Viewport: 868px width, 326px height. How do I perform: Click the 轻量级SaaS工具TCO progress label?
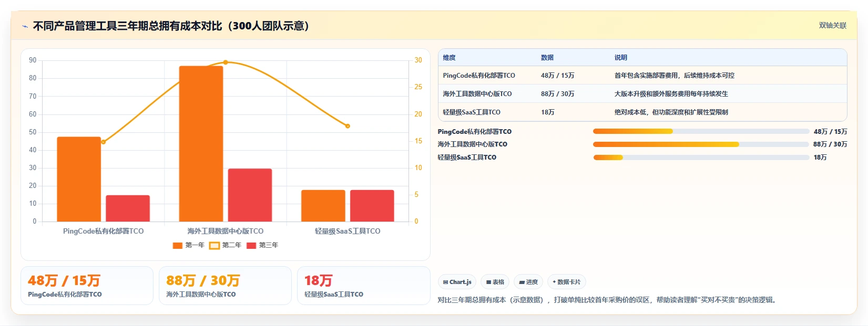click(467, 157)
